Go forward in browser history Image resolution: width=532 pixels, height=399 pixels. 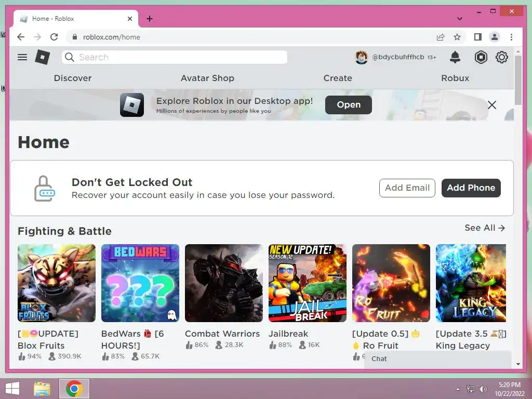(x=37, y=37)
